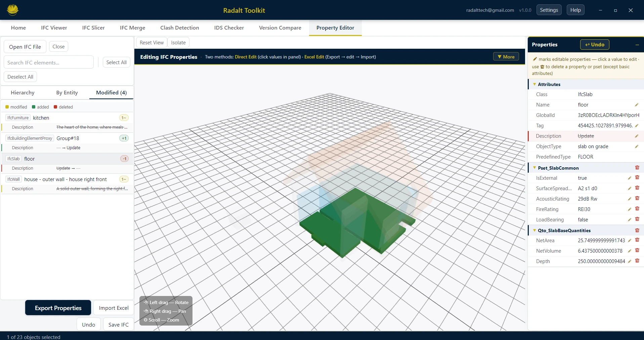Toggle the deleted change filter
The height and width of the screenshot is (340, 644).
(x=63, y=107)
